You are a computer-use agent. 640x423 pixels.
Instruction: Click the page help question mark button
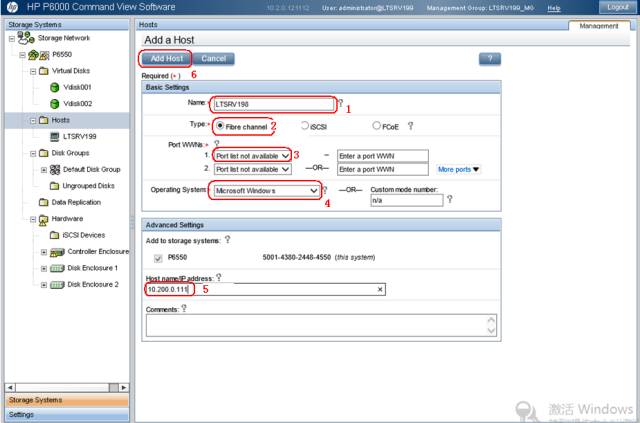click(x=490, y=59)
